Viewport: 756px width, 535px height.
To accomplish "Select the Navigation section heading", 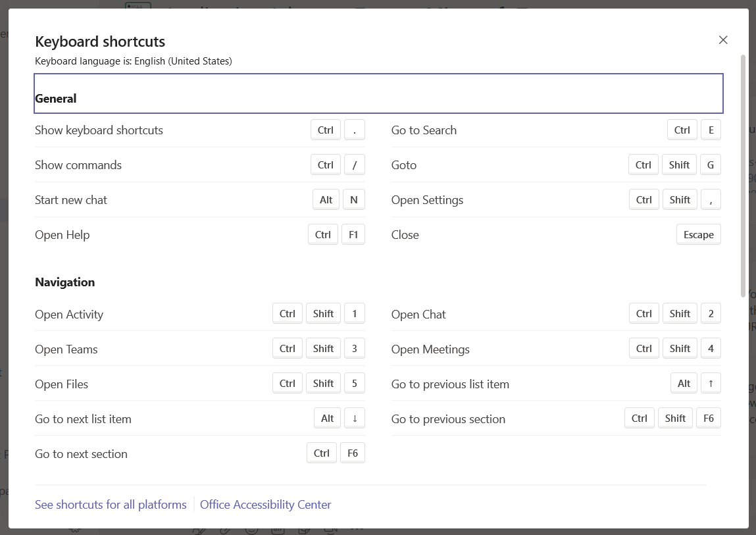I will tap(64, 282).
